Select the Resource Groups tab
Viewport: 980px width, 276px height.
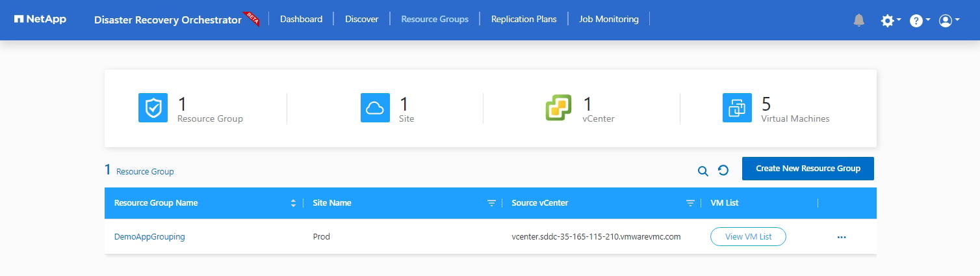click(435, 19)
